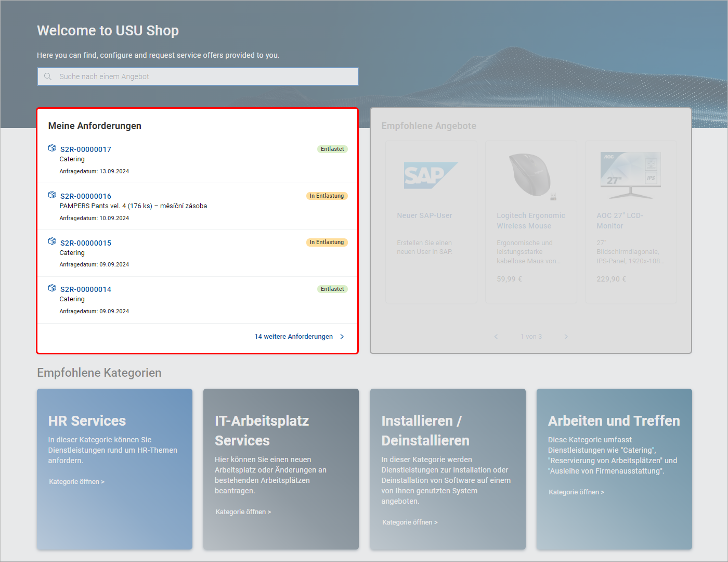Open Arbeiten und Treffen category link
The height and width of the screenshot is (562, 728).
click(576, 492)
